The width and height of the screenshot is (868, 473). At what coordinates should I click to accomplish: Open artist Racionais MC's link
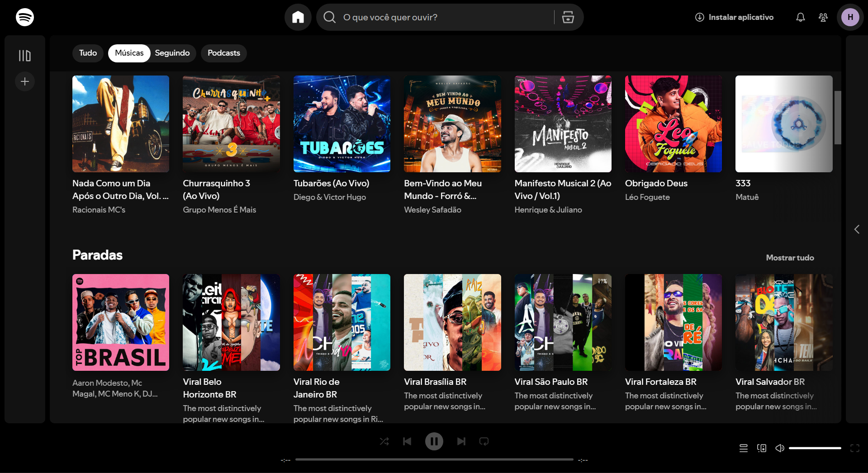99,210
